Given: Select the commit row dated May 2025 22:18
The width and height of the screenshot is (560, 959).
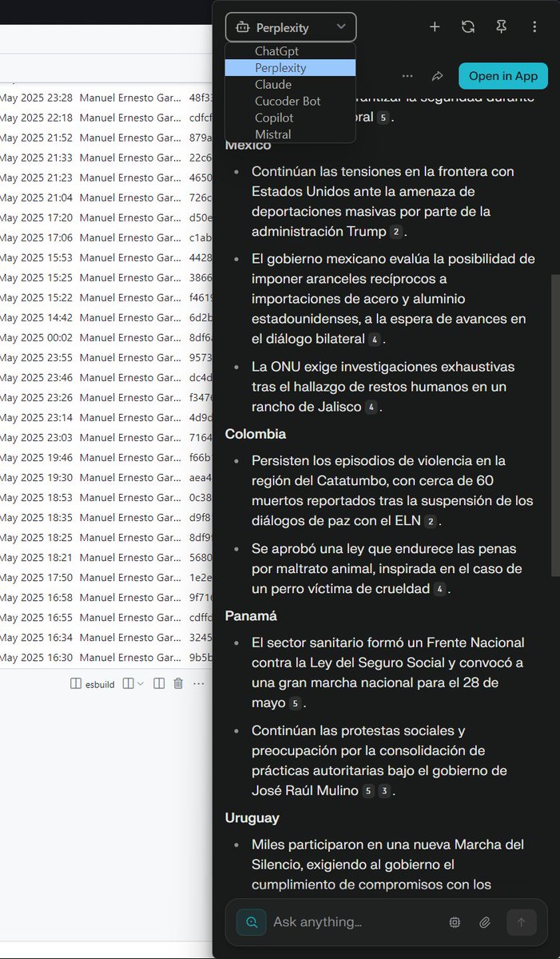Looking at the screenshot, I should click(105, 117).
